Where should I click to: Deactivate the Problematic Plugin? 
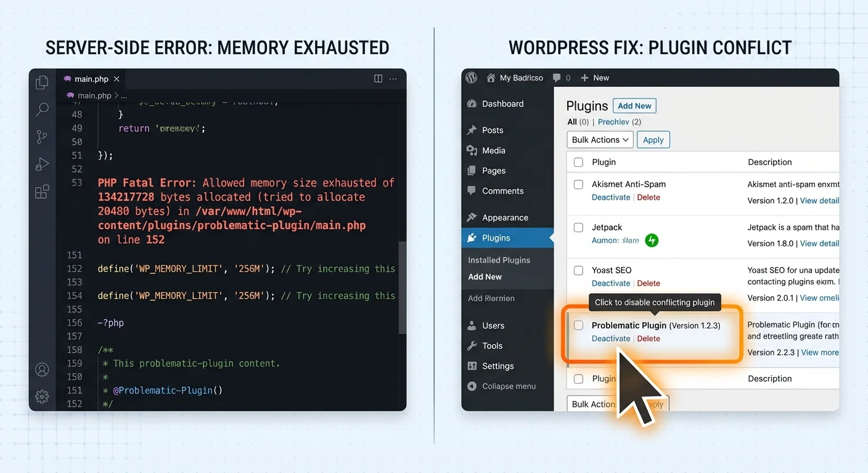coord(611,339)
